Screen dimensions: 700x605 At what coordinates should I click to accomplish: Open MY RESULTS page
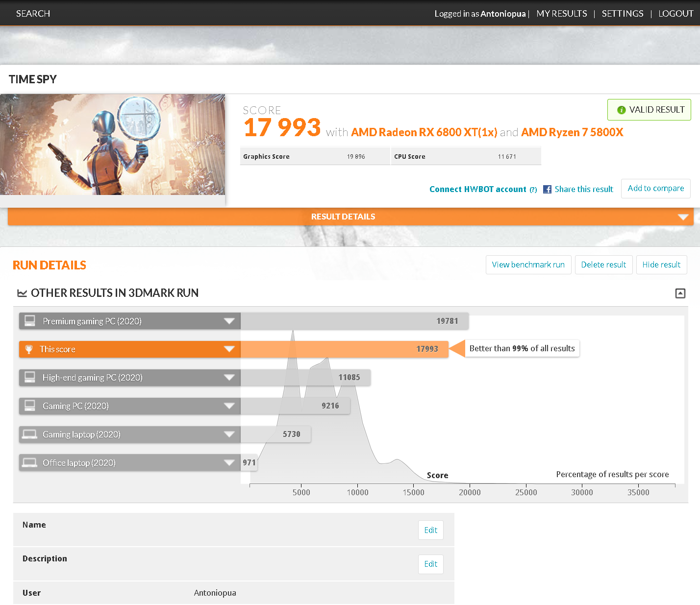coord(562,14)
